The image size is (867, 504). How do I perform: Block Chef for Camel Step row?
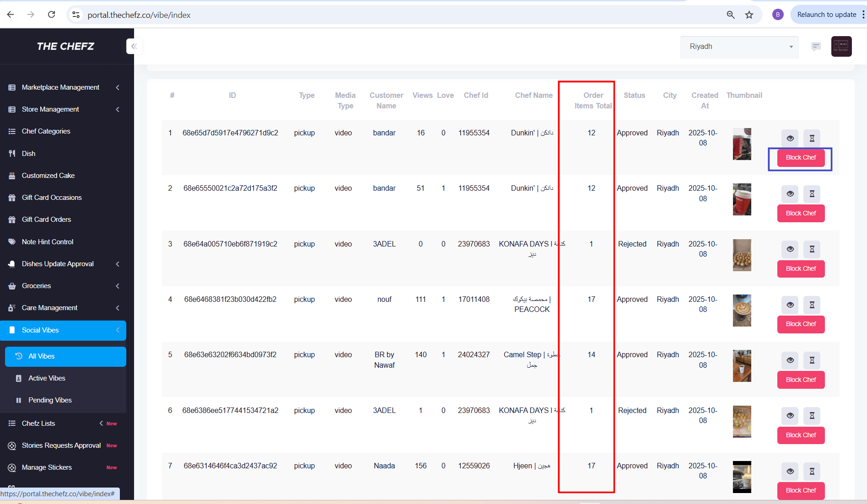point(801,380)
